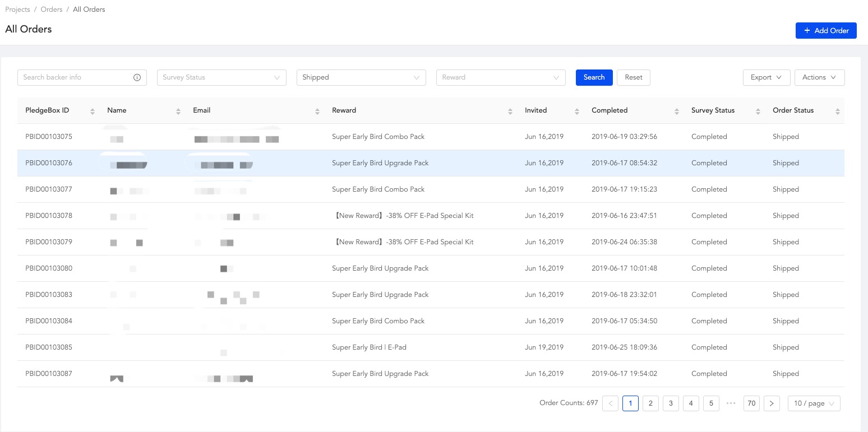Change the 10 / page size selector
Image resolution: width=868 pixels, height=432 pixels.
point(814,403)
